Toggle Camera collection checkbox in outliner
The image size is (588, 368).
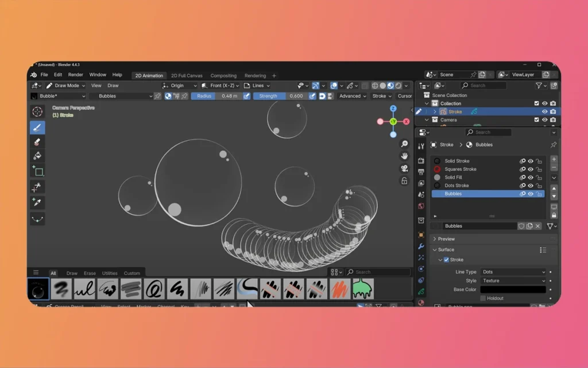coord(537,120)
